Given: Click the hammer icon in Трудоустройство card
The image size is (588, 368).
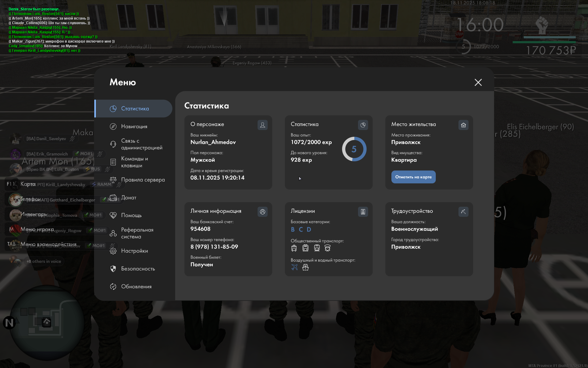Looking at the screenshot, I should pyautogui.click(x=463, y=212).
